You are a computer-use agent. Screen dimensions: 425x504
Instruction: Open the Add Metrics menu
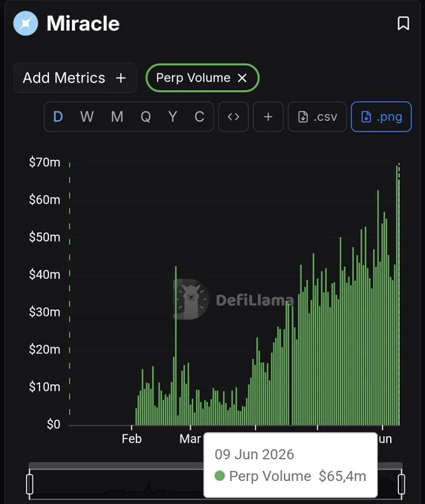[75, 78]
